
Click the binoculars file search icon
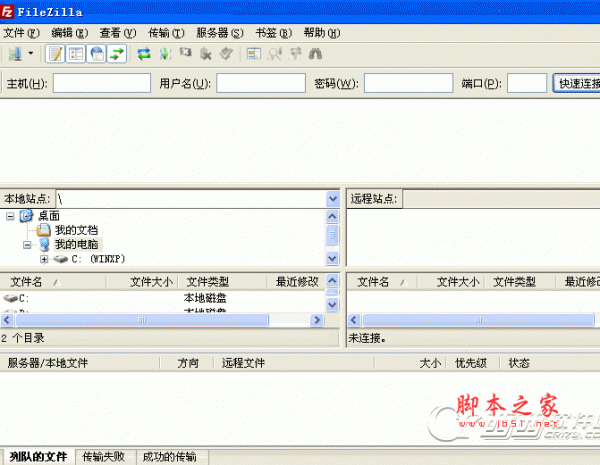[x=315, y=54]
